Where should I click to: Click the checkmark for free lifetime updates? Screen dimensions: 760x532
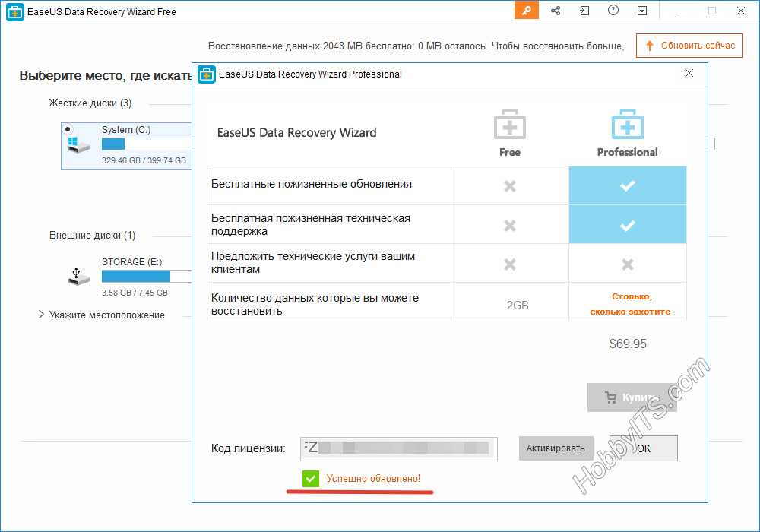pyautogui.click(x=627, y=185)
